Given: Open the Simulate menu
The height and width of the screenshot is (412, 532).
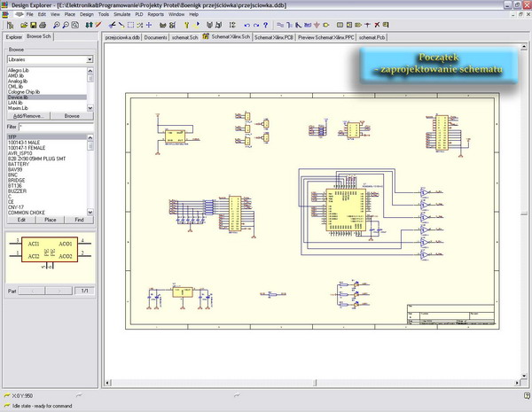Looking at the screenshot, I should click(x=122, y=14).
